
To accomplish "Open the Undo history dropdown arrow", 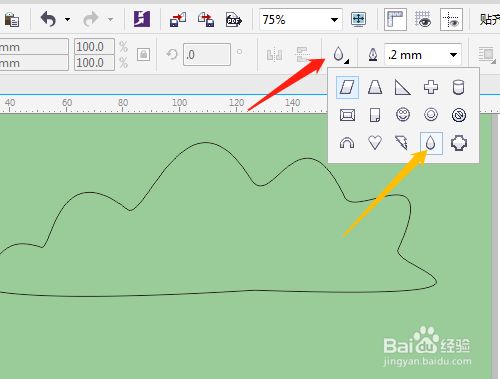I will tap(67, 20).
